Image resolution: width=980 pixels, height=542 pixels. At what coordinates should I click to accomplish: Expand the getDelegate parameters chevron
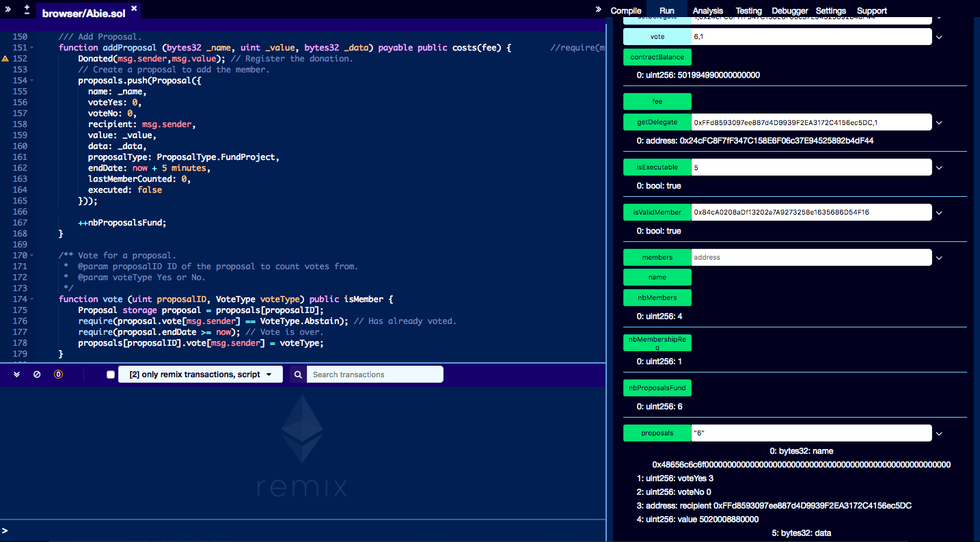point(939,123)
